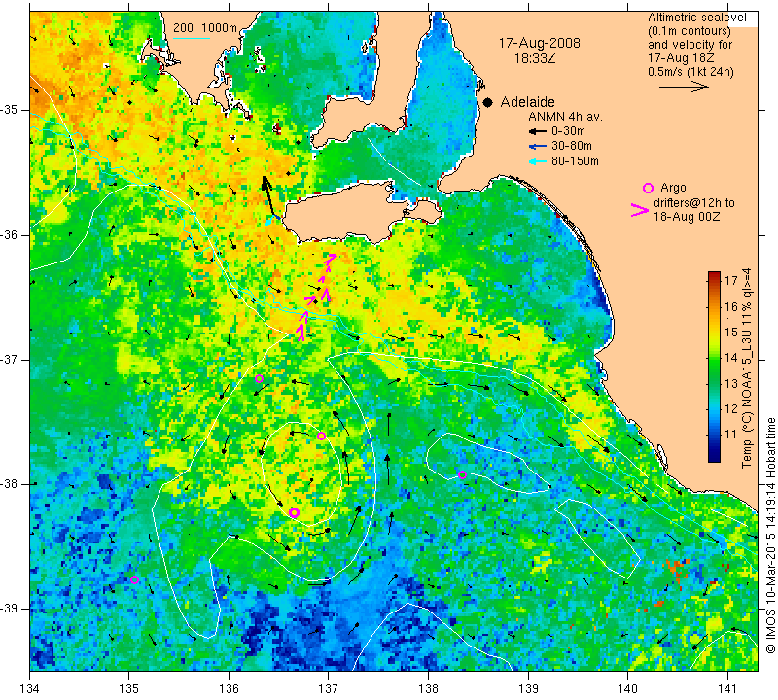Click the blue 30-80m arrow legend symbol

point(538,147)
